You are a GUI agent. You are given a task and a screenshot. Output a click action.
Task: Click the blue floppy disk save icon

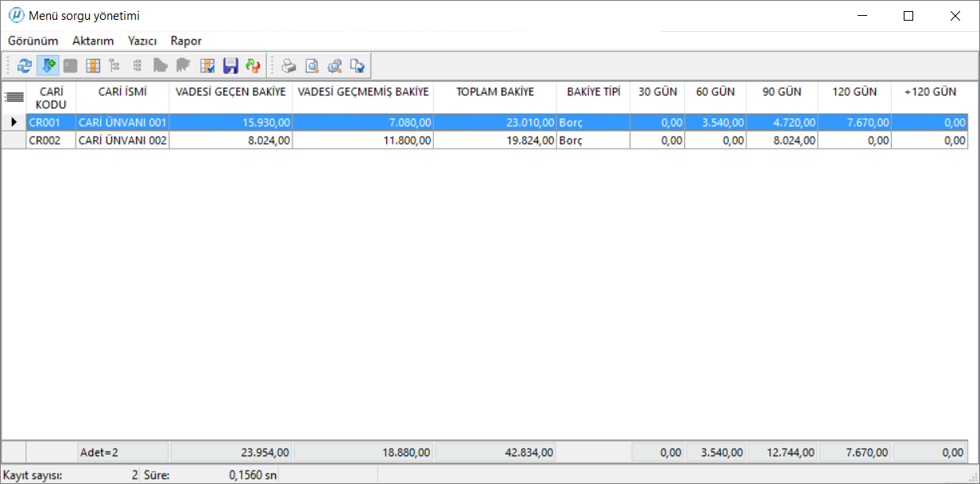(230, 66)
